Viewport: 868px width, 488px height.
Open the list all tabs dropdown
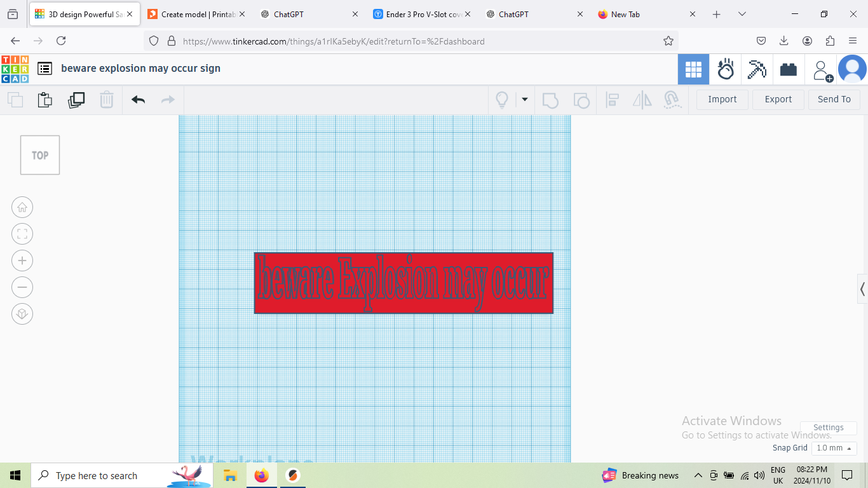click(742, 14)
